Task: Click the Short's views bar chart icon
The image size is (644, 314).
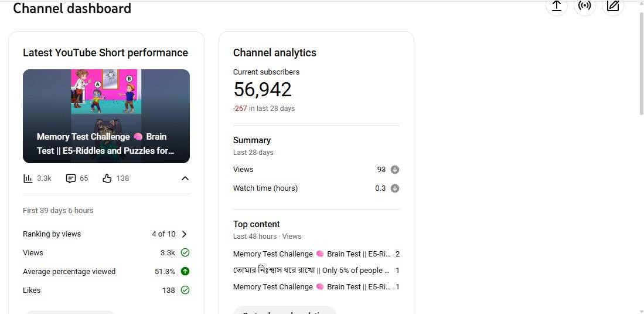Action: click(28, 178)
